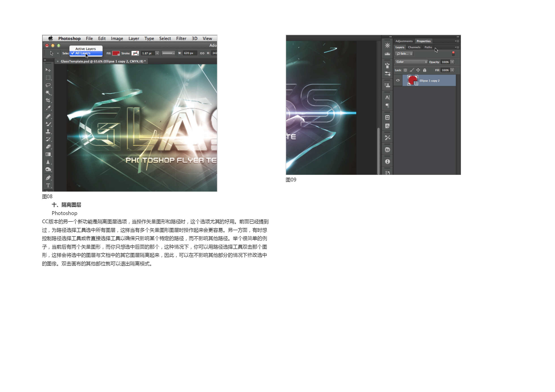This screenshot has height=392, width=555.
Task: Open the Opacity value dropdown arrow
Action: (x=452, y=62)
